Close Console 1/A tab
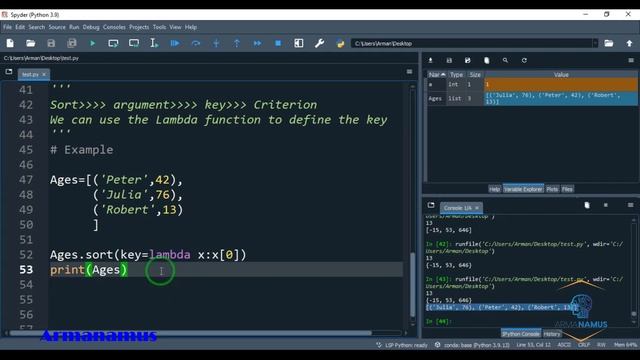Screen dimensions: 640x360 pos(477,208)
